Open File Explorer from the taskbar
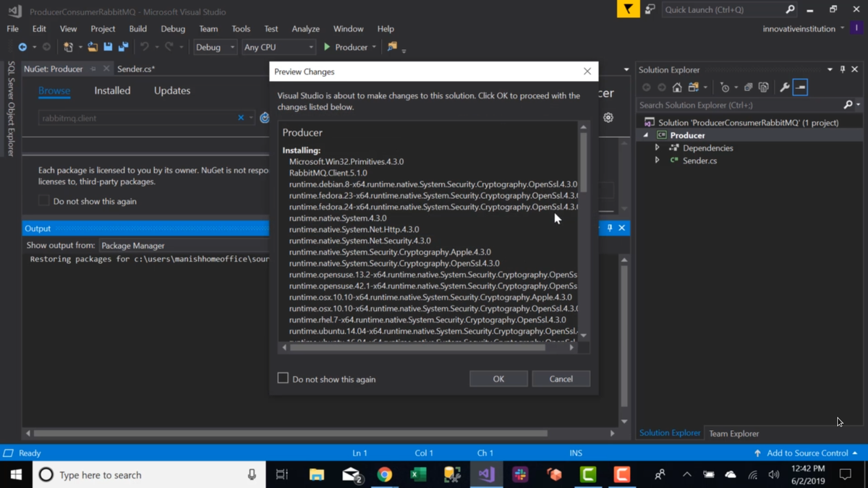This screenshot has width=868, height=488. [317, 474]
